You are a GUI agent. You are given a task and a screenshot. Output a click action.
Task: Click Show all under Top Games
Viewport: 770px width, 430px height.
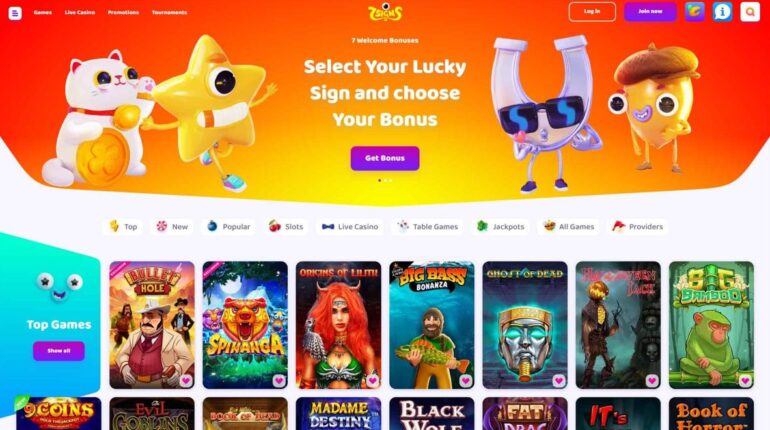(x=59, y=351)
